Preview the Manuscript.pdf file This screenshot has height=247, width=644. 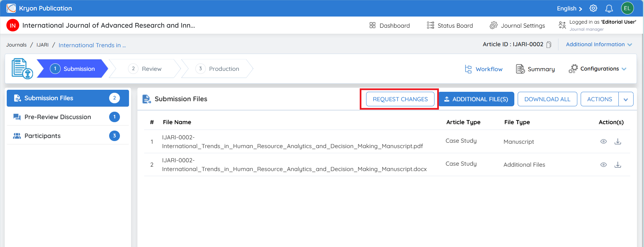[603, 141]
